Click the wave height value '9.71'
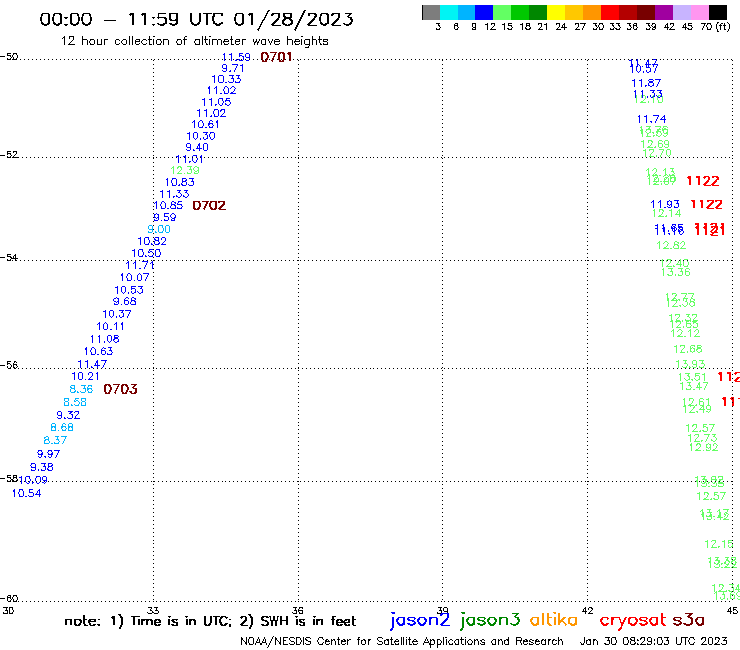 (233, 68)
